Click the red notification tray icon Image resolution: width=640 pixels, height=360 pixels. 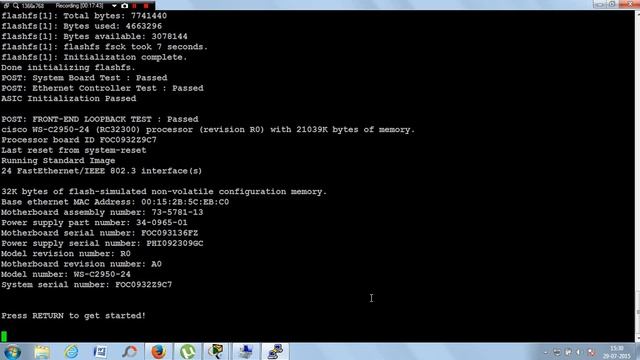pos(591,352)
